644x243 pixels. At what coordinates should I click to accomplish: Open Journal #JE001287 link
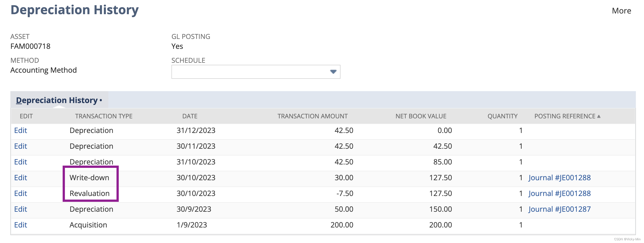pyautogui.click(x=559, y=209)
